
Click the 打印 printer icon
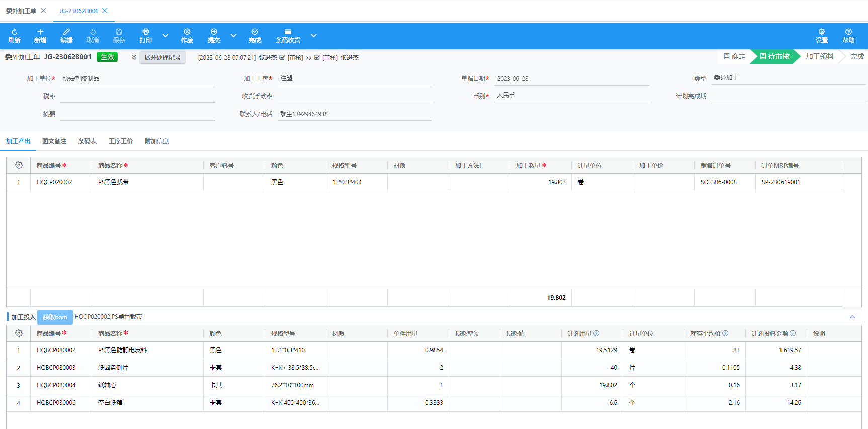(145, 32)
